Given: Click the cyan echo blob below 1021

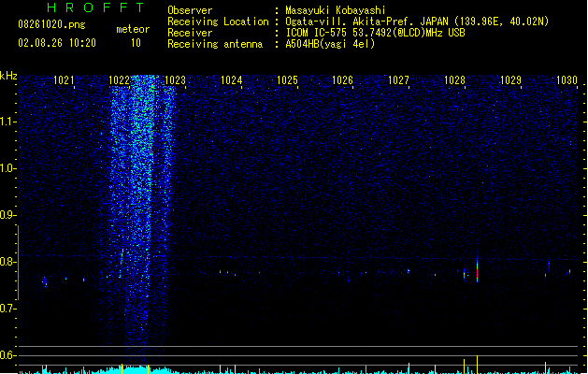Looking at the screenshot, I should tap(45, 281).
